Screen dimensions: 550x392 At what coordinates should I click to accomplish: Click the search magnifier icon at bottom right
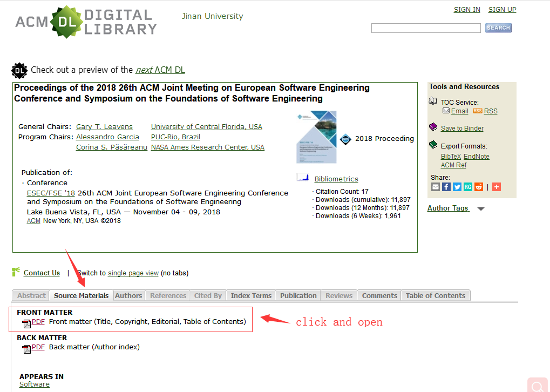click(538, 386)
